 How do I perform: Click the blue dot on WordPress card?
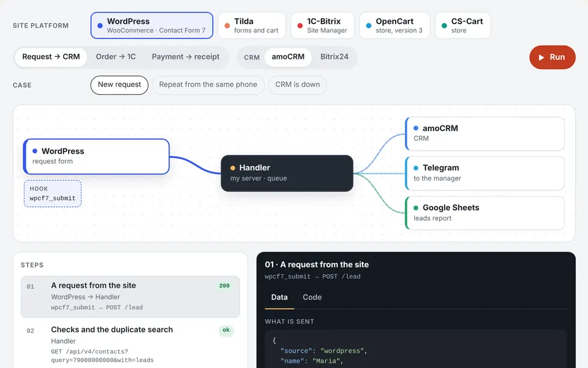tap(100, 26)
